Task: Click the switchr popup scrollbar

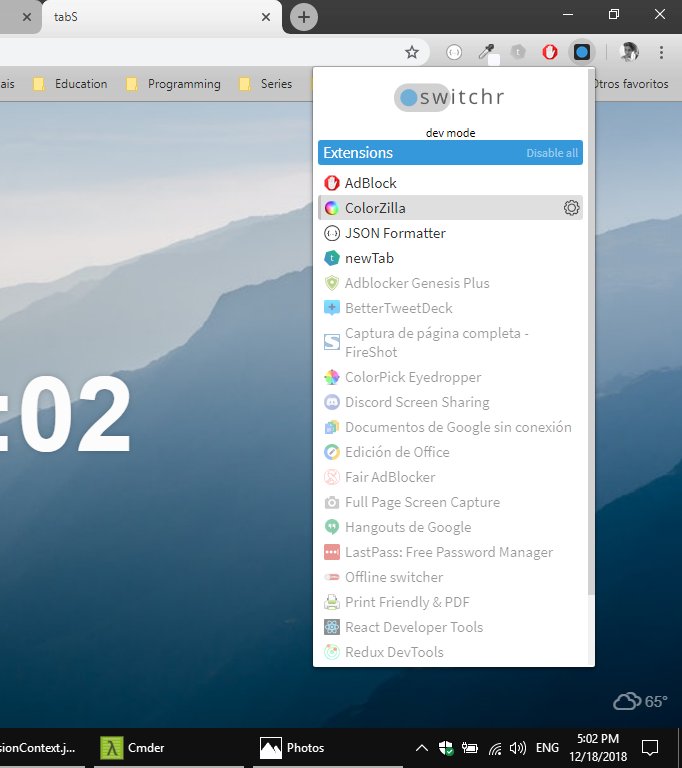Action: pyautogui.click(x=591, y=333)
